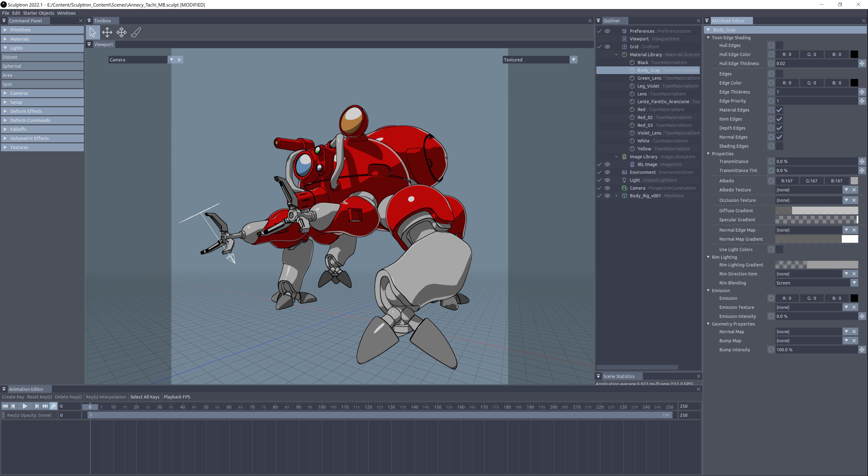Hide the Environment item using eye icon

[607, 172]
